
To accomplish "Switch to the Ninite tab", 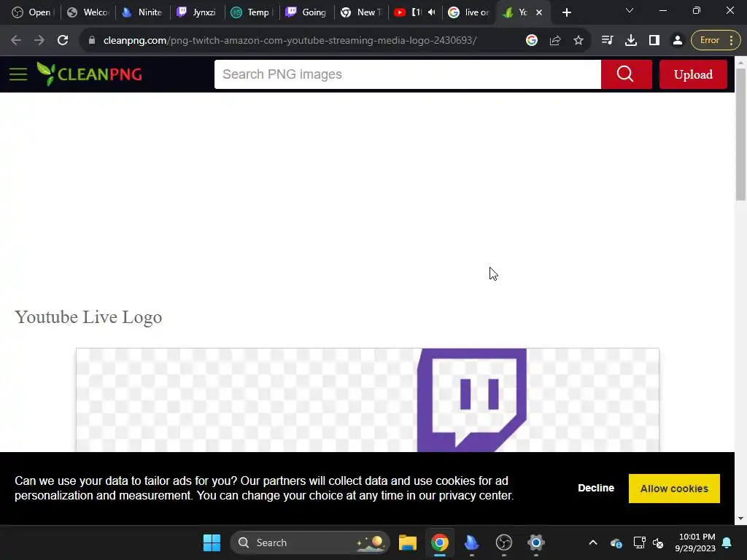I will 142,12.
